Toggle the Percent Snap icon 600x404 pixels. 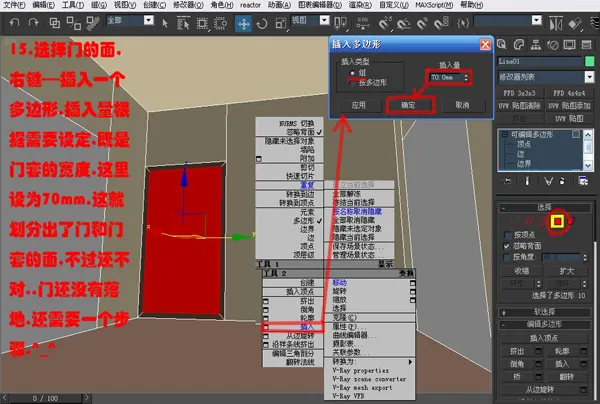tap(422, 24)
